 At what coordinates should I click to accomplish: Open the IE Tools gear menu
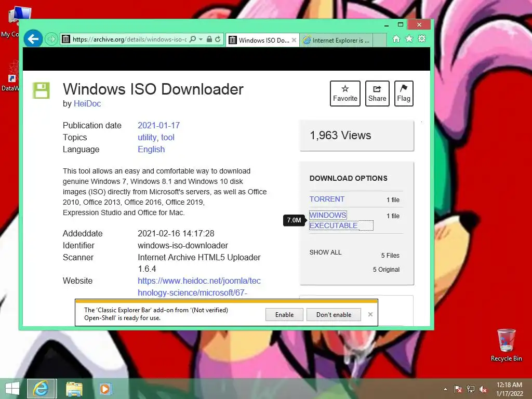[422, 38]
